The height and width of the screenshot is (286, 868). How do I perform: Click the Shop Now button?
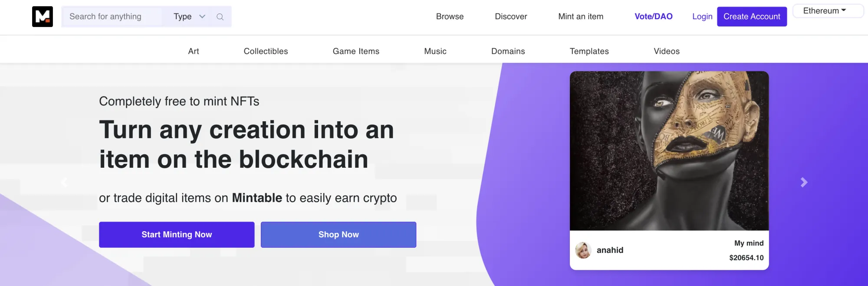click(339, 234)
